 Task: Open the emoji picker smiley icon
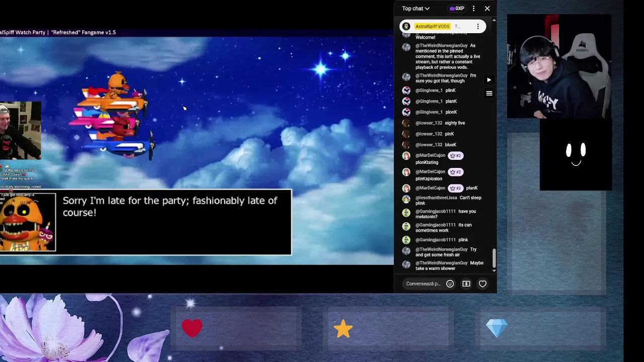[450, 284]
